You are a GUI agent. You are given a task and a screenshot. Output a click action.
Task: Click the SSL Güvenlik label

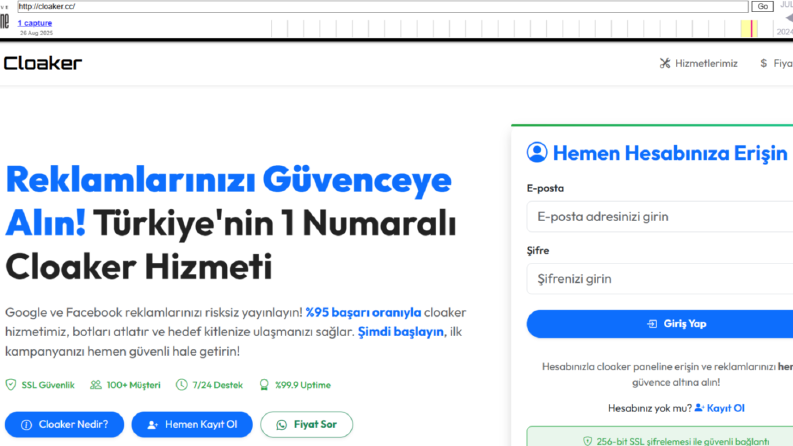[x=48, y=385]
